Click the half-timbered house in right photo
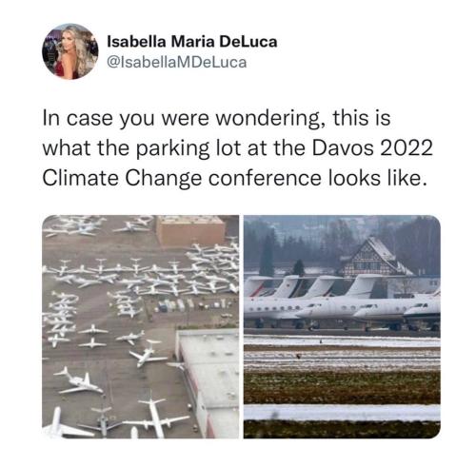This screenshot has width=476, height=467. (x=374, y=259)
